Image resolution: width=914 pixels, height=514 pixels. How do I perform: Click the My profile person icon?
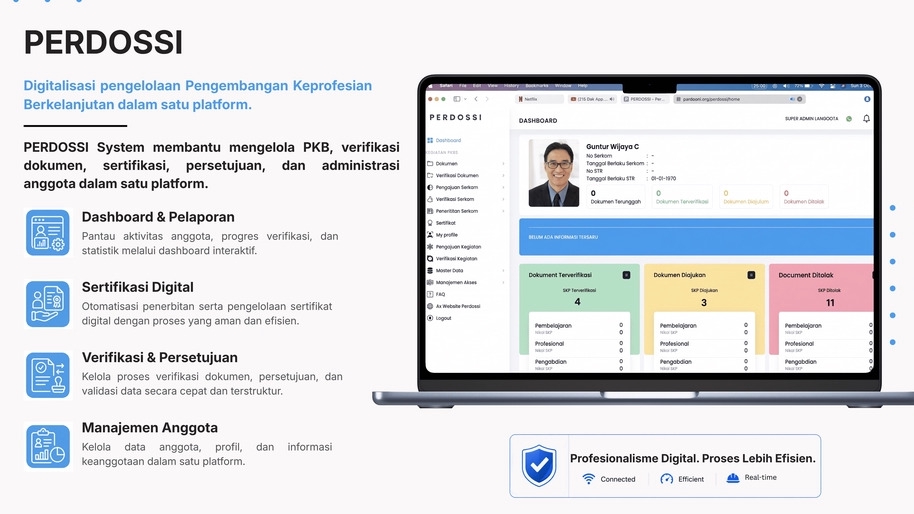pyautogui.click(x=430, y=234)
